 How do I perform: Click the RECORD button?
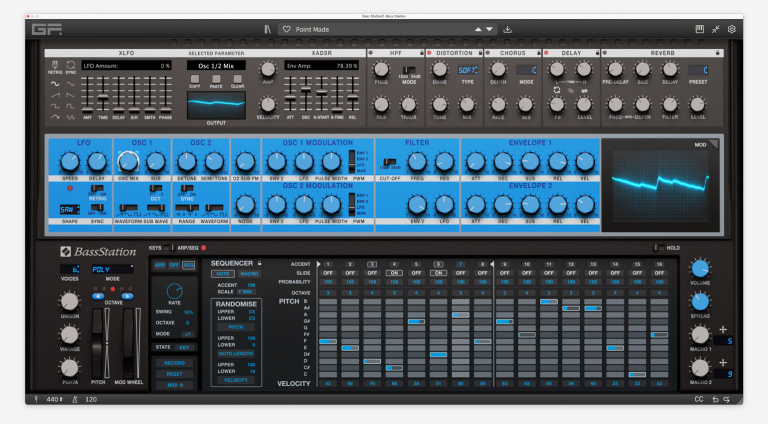(x=174, y=363)
